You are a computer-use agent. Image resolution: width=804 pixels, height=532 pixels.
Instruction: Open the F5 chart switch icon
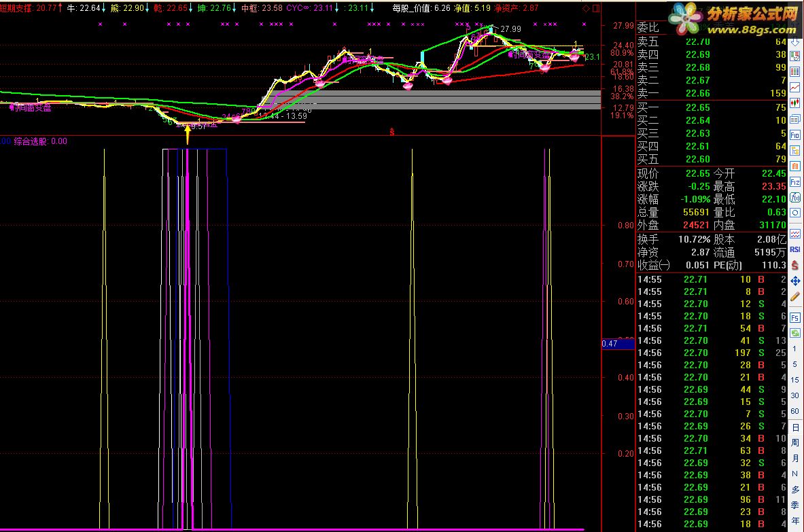click(x=794, y=318)
